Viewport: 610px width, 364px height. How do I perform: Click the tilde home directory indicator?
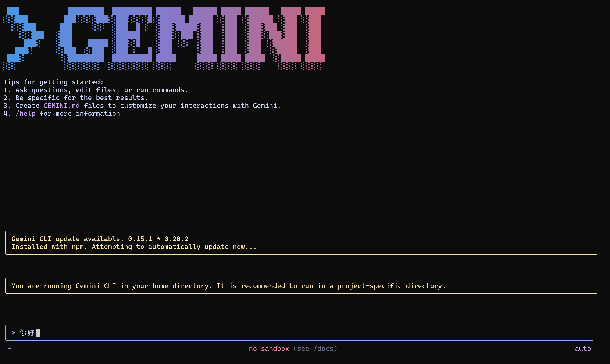tap(9, 349)
